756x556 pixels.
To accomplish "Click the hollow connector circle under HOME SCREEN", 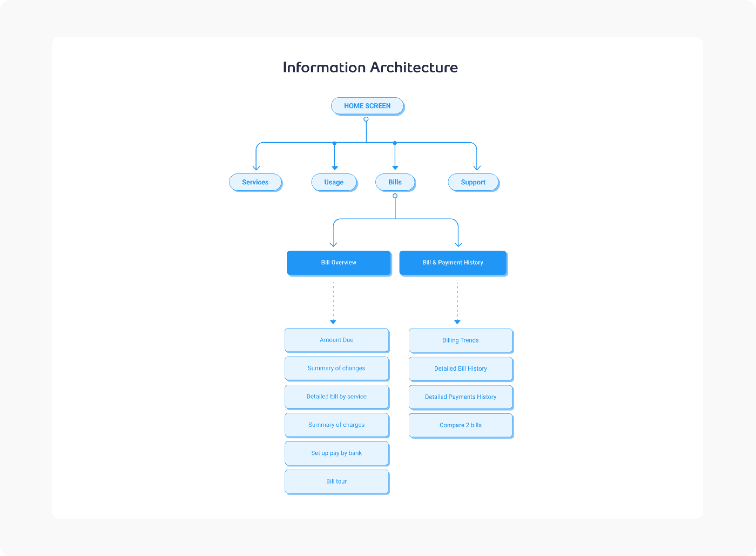I will pos(366,119).
